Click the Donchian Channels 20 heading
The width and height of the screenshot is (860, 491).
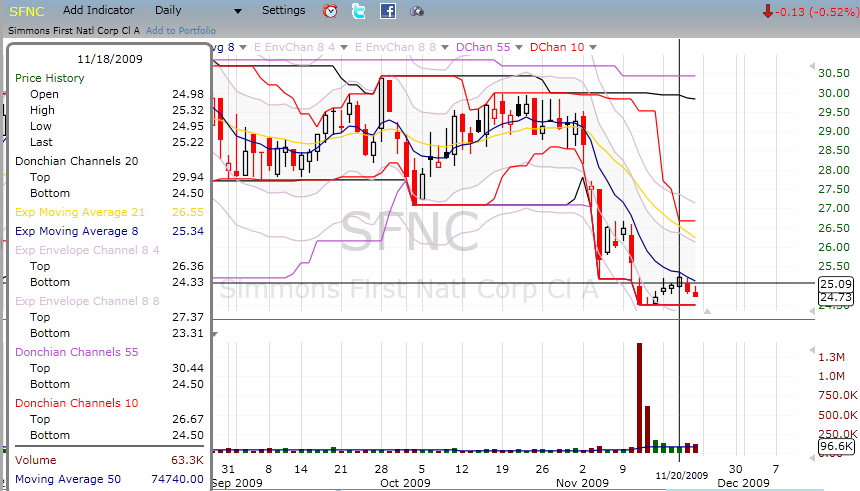coord(77,161)
